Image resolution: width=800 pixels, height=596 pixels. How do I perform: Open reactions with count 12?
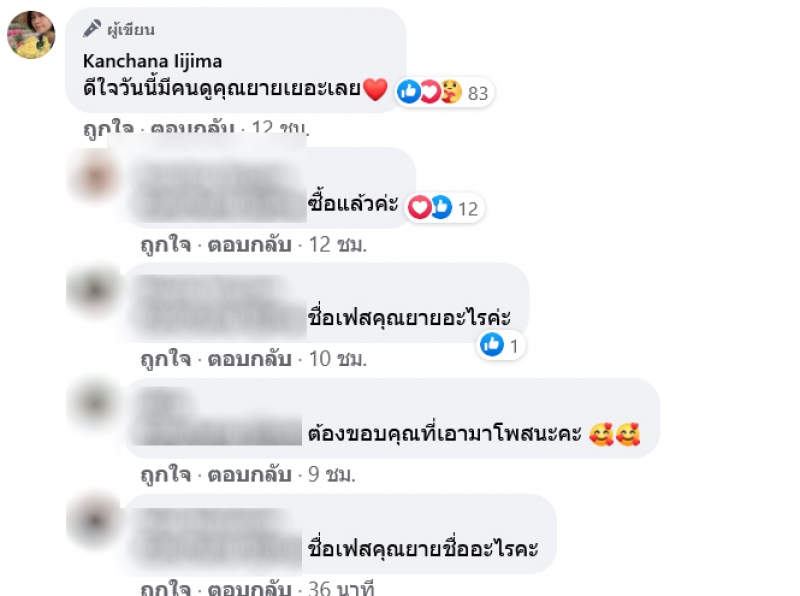click(443, 208)
